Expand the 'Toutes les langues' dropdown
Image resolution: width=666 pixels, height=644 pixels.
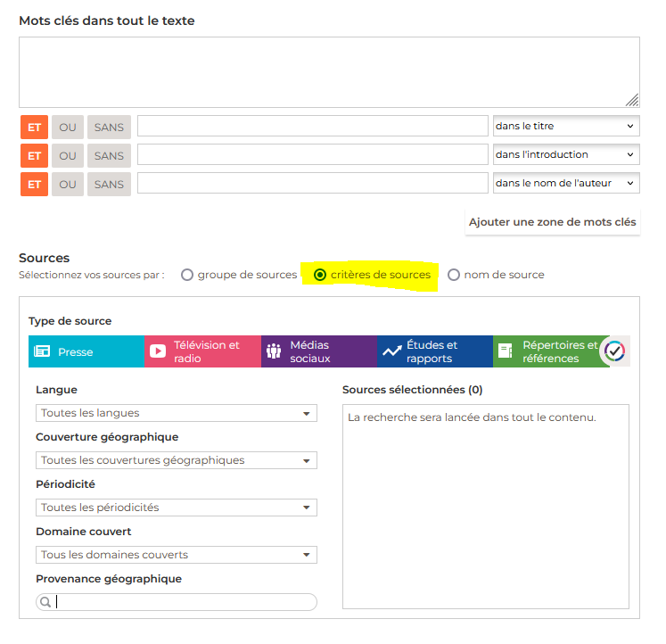[177, 413]
